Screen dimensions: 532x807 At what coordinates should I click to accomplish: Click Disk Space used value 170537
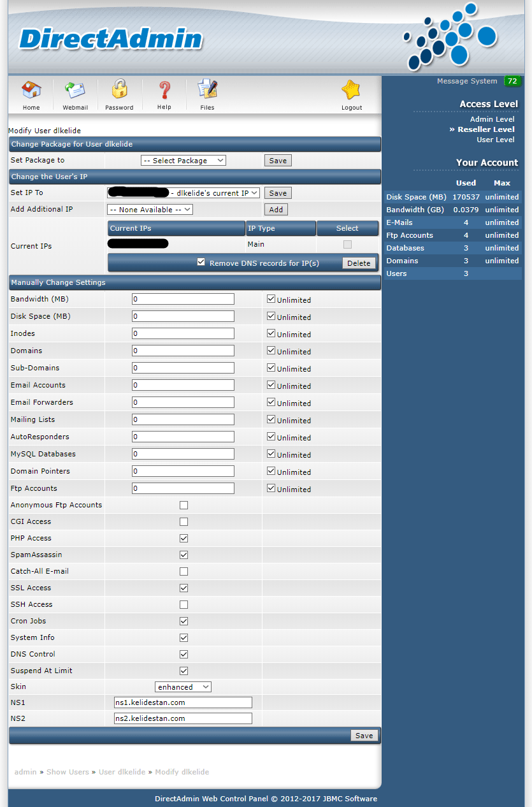click(466, 197)
